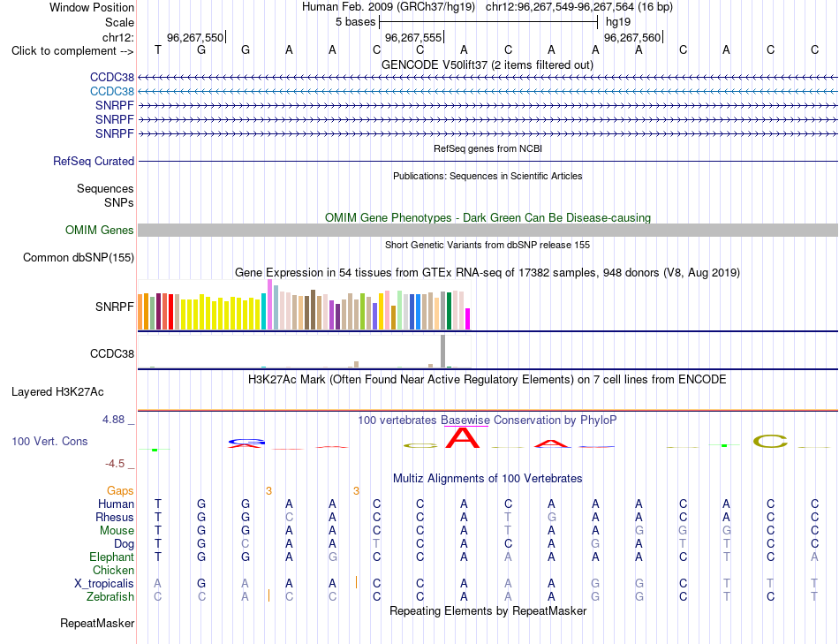Click the Window Position label
The width and height of the screenshot is (839, 644).
click(x=92, y=7)
